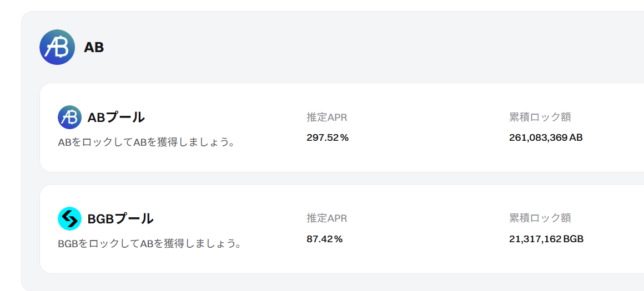Click the 累積ロック額 label in AB pool

[x=540, y=117]
